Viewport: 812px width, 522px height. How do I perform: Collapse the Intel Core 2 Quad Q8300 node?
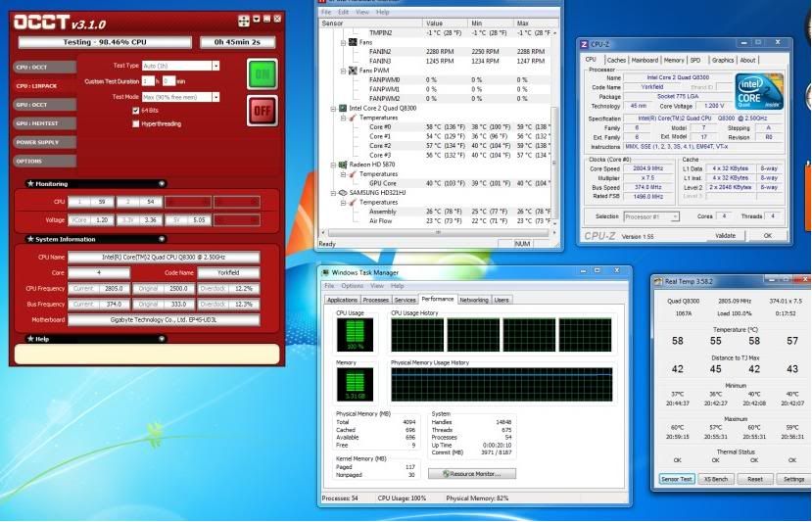click(333, 109)
